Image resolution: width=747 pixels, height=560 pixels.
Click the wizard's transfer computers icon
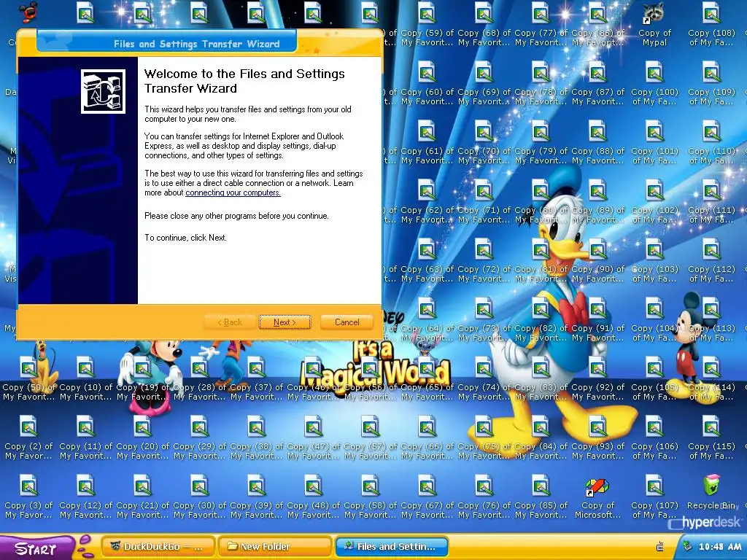pos(103,91)
